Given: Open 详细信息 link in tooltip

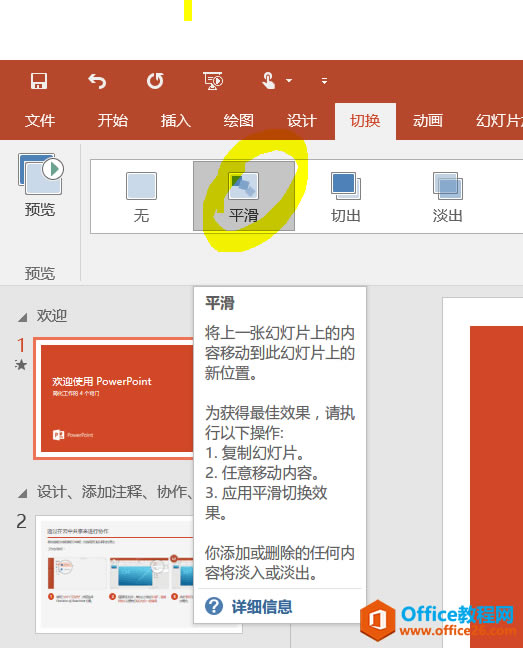Looking at the screenshot, I should pos(262,607).
